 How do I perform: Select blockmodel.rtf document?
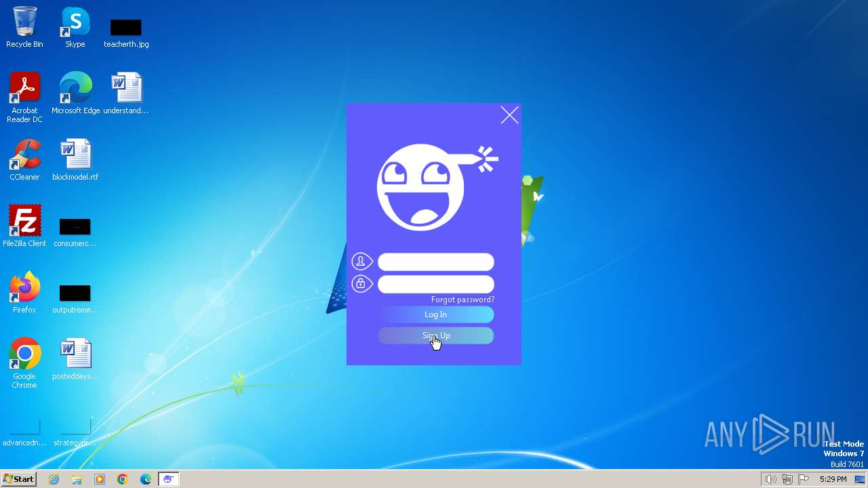pos(75,160)
